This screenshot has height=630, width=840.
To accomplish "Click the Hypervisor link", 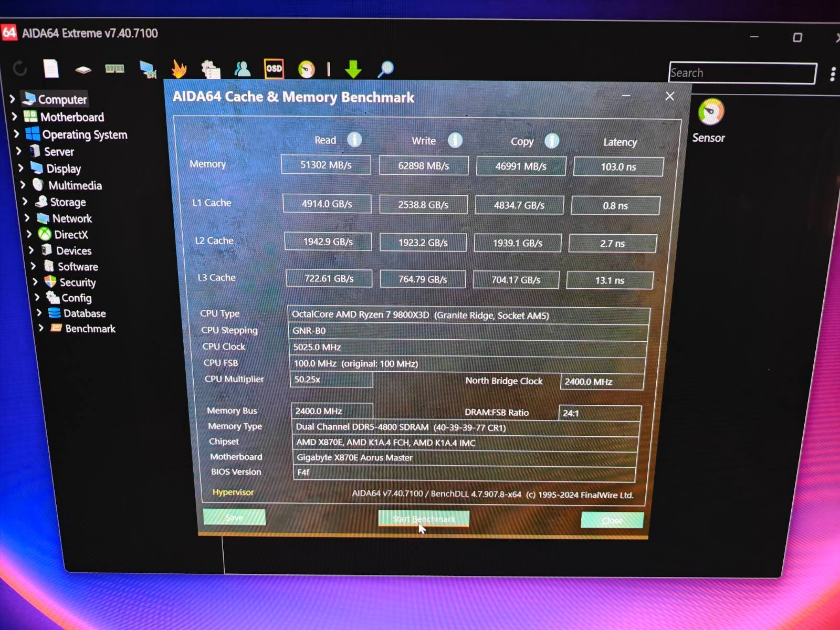I will (233, 492).
